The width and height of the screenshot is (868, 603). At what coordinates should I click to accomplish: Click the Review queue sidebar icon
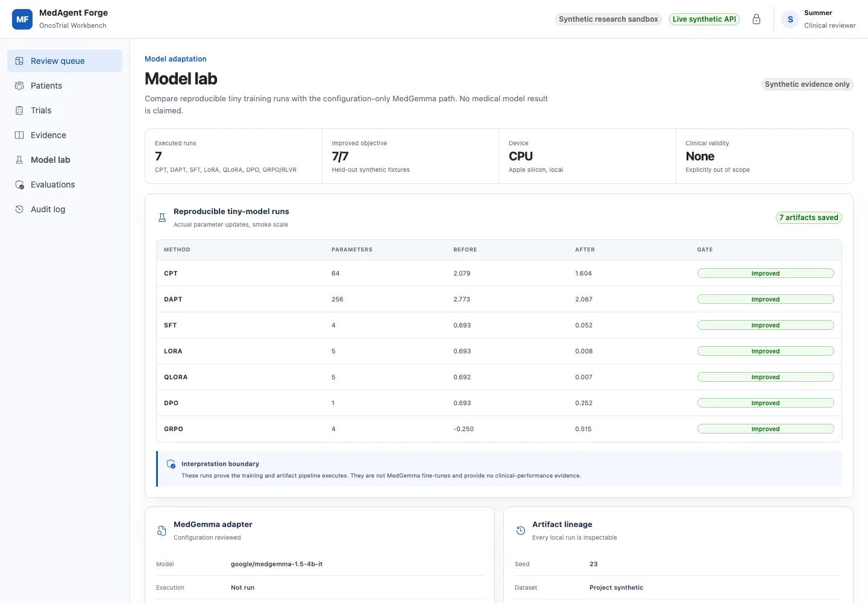point(19,61)
